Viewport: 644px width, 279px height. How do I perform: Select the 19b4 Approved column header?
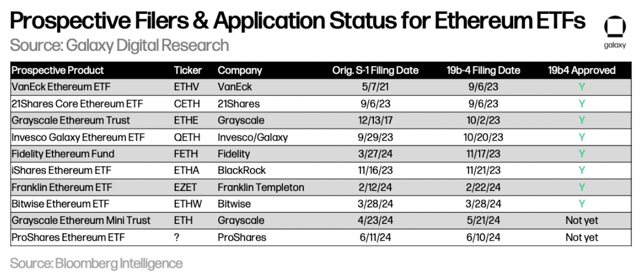582,71
